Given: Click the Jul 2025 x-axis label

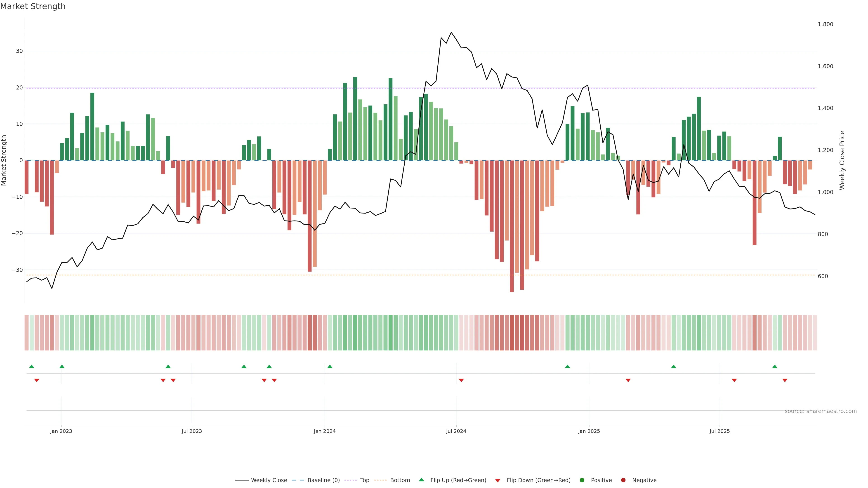Looking at the screenshot, I should 719,431.
